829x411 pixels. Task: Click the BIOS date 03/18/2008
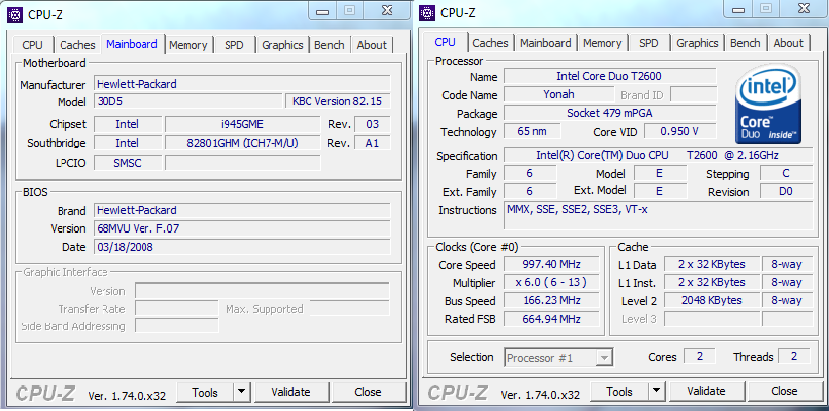pos(242,247)
